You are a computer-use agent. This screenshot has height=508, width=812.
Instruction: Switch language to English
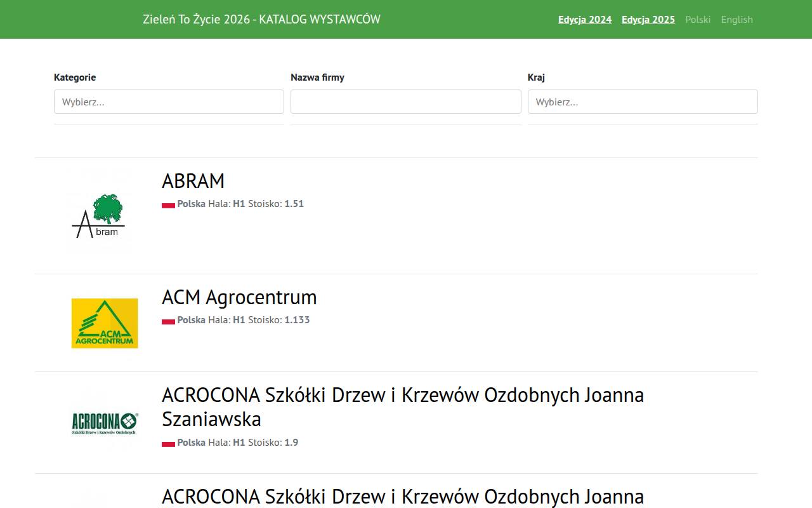[x=737, y=20]
